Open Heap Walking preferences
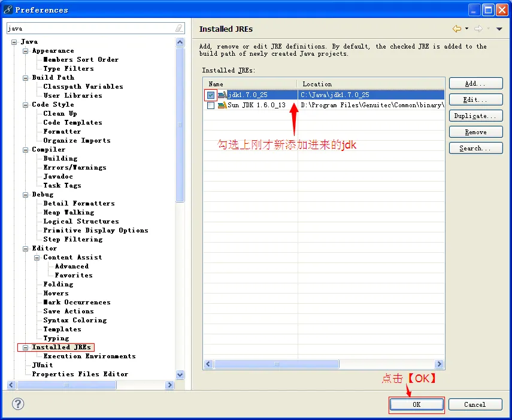Screen dimensions: 512x420 (69, 212)
